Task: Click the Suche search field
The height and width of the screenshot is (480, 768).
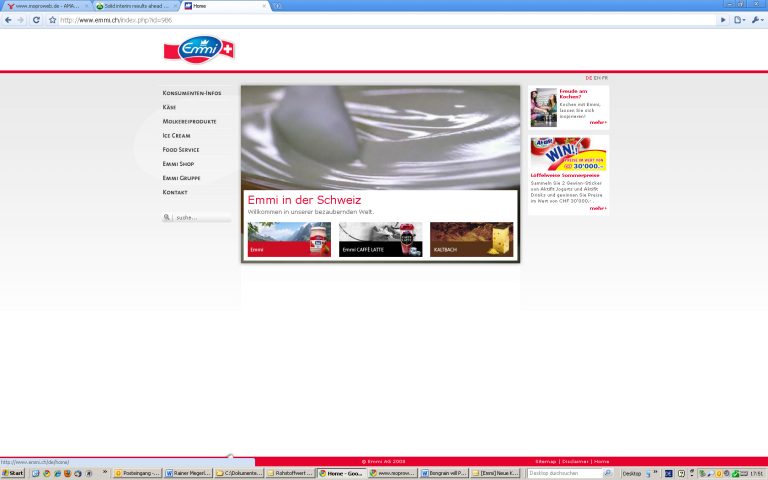Action: (202, 217)
